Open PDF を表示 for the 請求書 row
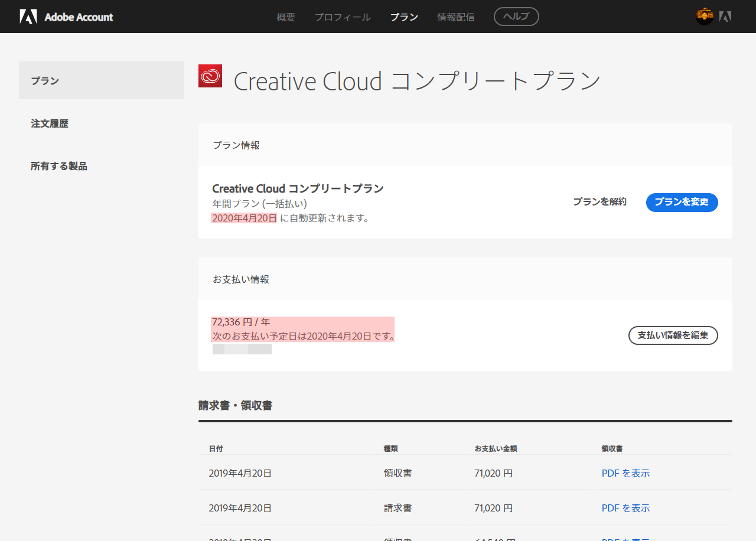Viewport: 756px width, 541px height. pyautogui.click(x=625, y=508)
